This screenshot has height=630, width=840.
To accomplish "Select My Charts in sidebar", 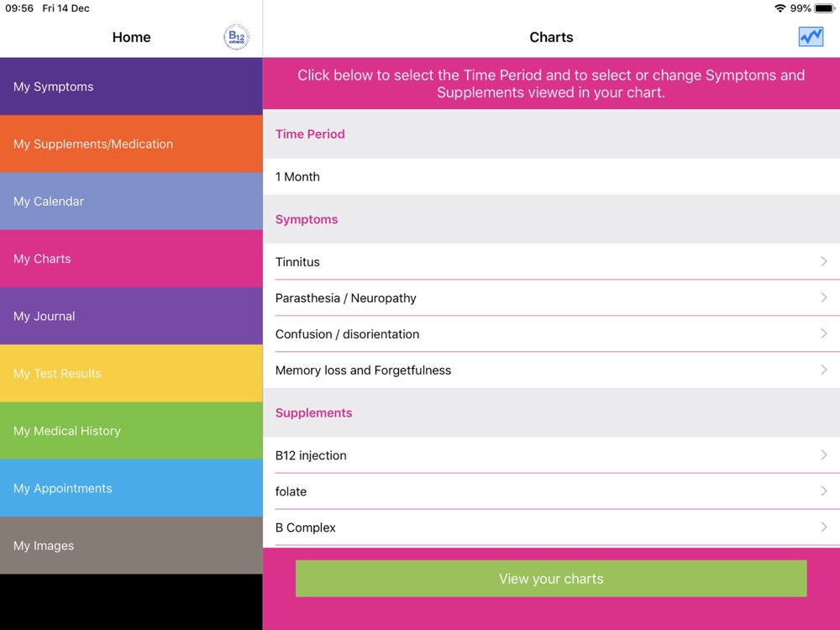I will 131,258.
